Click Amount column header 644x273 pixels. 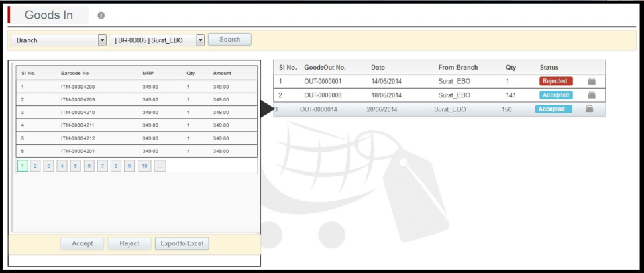[x=222, y=73]
